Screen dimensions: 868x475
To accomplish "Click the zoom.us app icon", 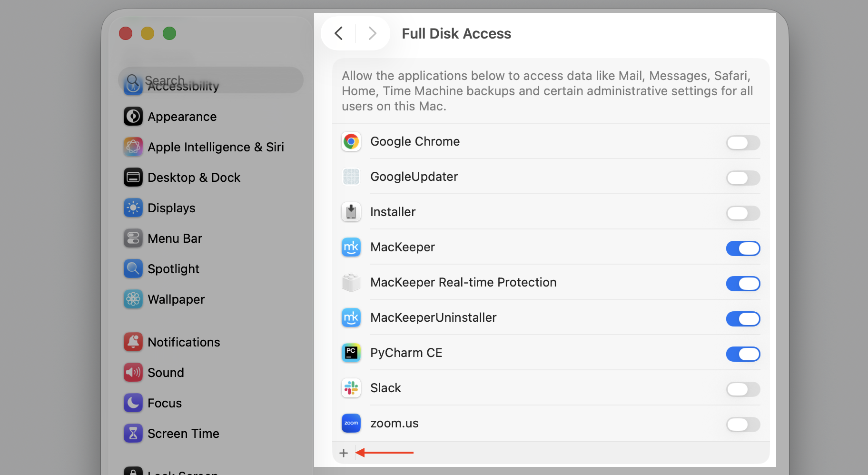I will [x=351, y=423].
